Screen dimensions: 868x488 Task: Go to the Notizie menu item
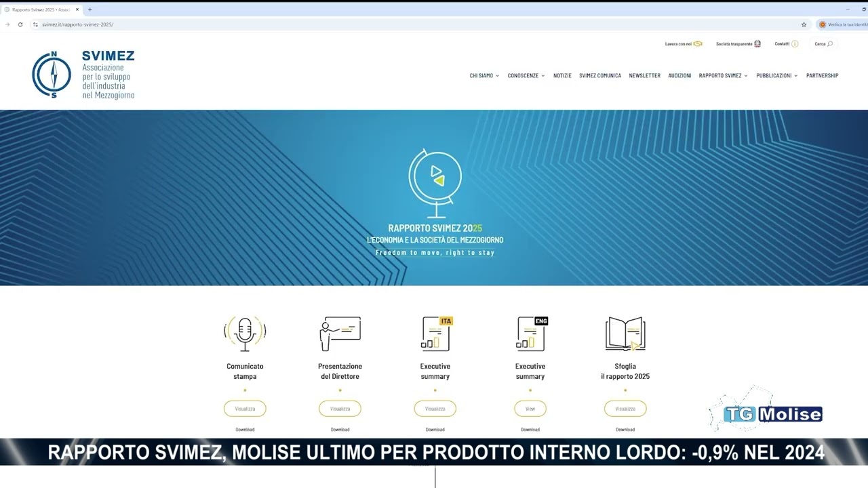click(x=562, y=76)
